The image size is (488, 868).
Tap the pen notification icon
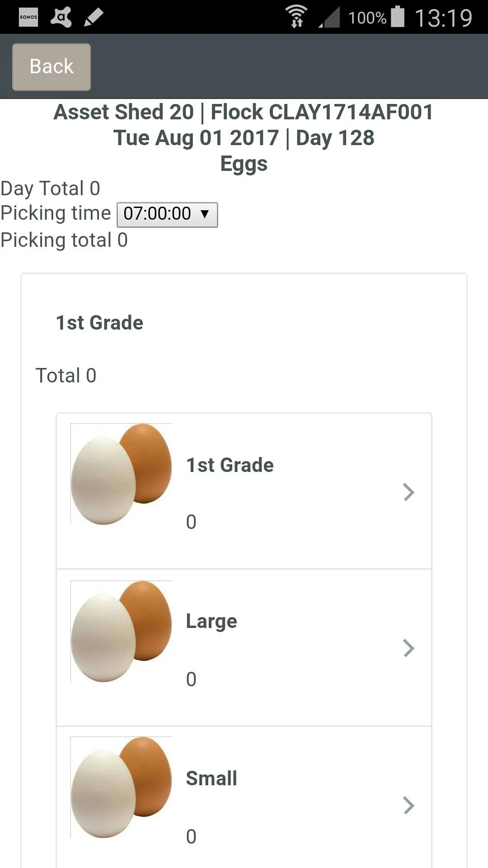(x=94, y=17)
